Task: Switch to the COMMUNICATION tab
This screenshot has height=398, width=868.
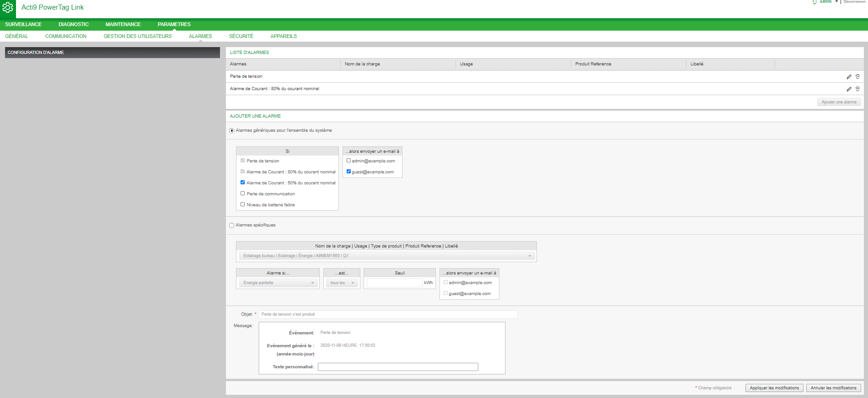Action: (66, 36)
